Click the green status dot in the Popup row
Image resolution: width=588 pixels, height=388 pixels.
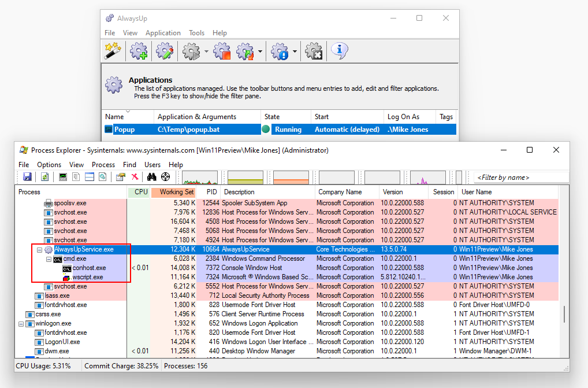click(266, 129)
